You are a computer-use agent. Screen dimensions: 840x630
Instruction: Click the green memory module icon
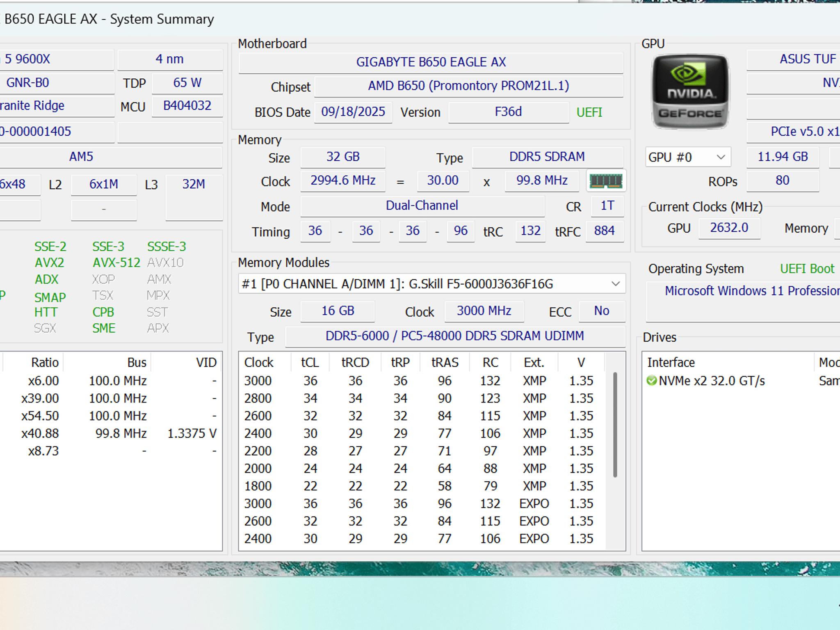606,180
